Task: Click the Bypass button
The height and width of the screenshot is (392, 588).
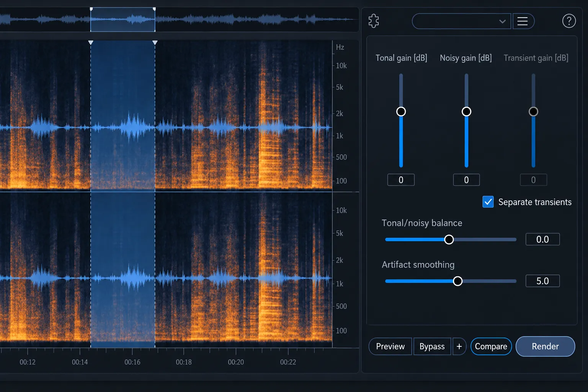Action: click(432, 346)
